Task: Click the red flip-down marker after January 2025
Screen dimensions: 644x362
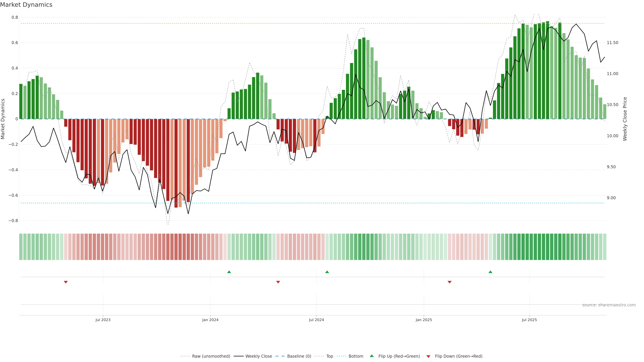Action: point(449,282)
